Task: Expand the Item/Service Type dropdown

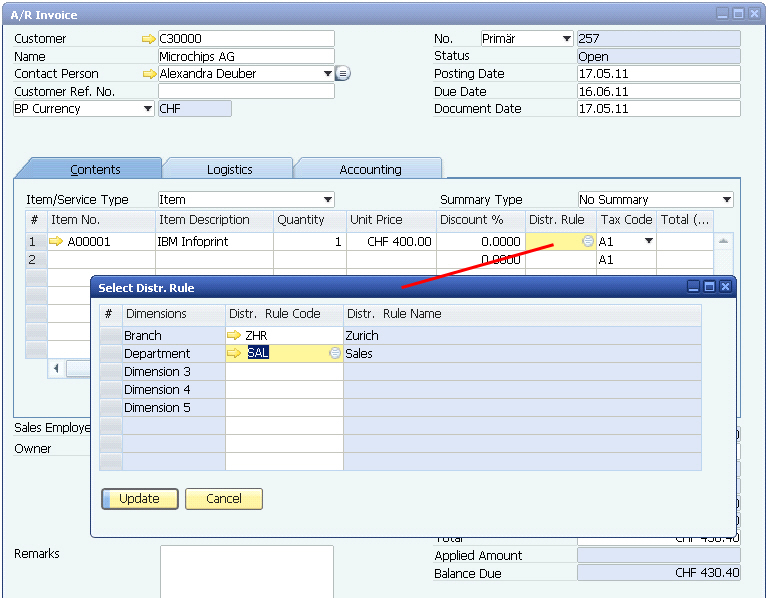Action: 328,200
